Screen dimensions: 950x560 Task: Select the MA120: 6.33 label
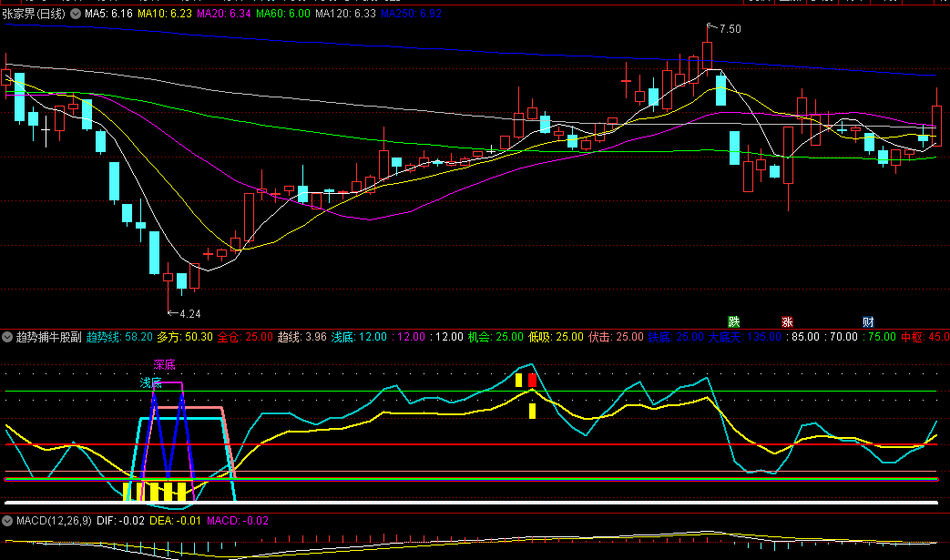[x=345, y=14]
